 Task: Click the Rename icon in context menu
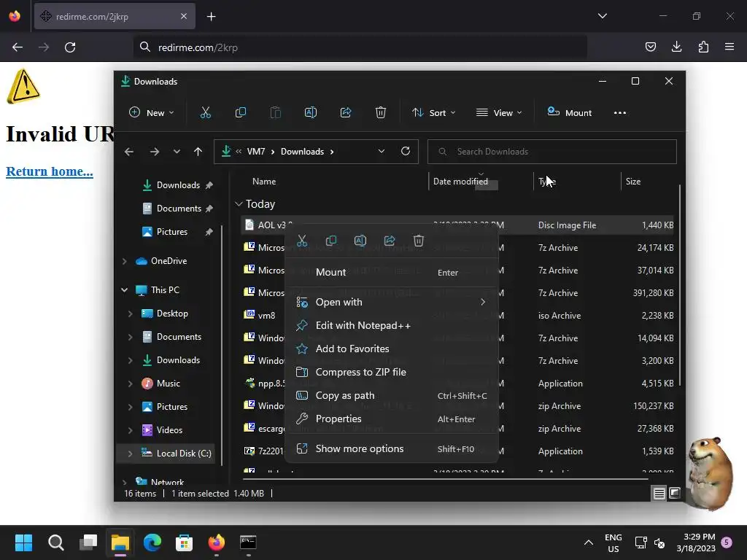click(360, 241)
